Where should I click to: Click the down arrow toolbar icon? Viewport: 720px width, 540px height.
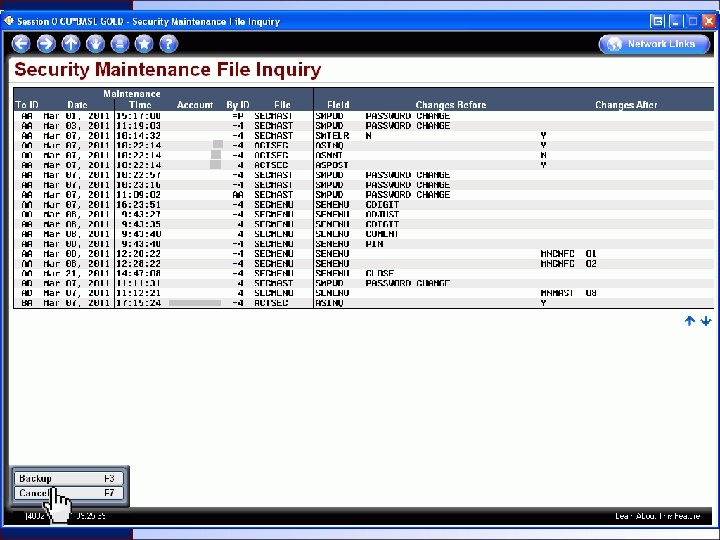pos(95,44)
